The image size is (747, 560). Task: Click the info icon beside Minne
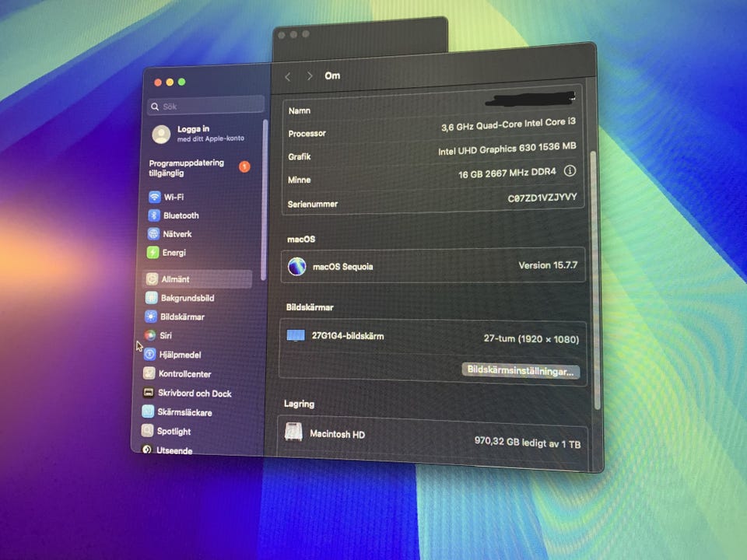(570, 171)
